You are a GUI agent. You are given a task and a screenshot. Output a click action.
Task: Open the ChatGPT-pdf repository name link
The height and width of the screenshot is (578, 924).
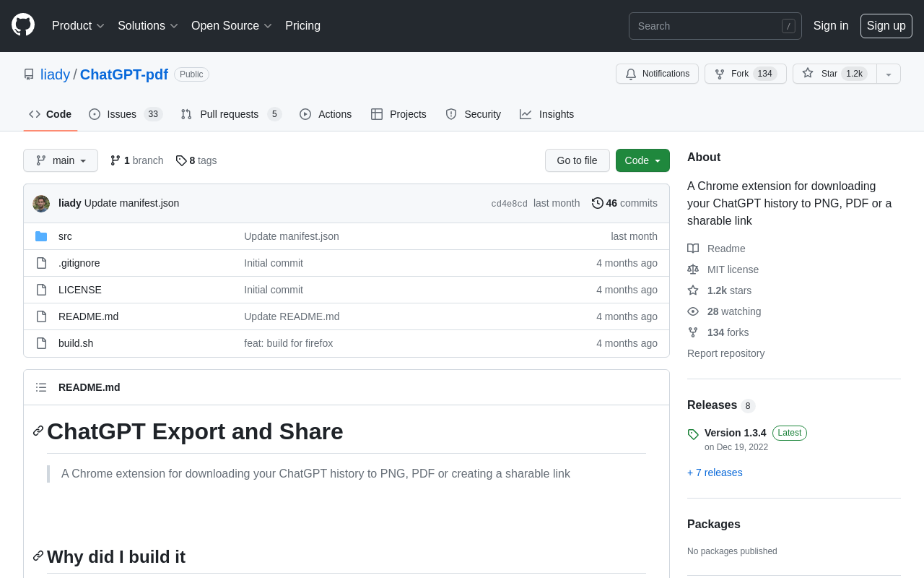[x=124, y=74]
